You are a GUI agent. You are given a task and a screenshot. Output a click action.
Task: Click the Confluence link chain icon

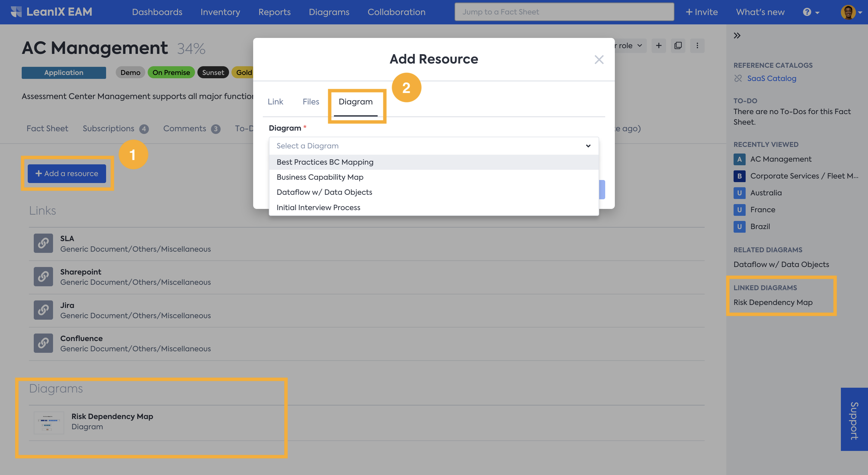[43, 343]
